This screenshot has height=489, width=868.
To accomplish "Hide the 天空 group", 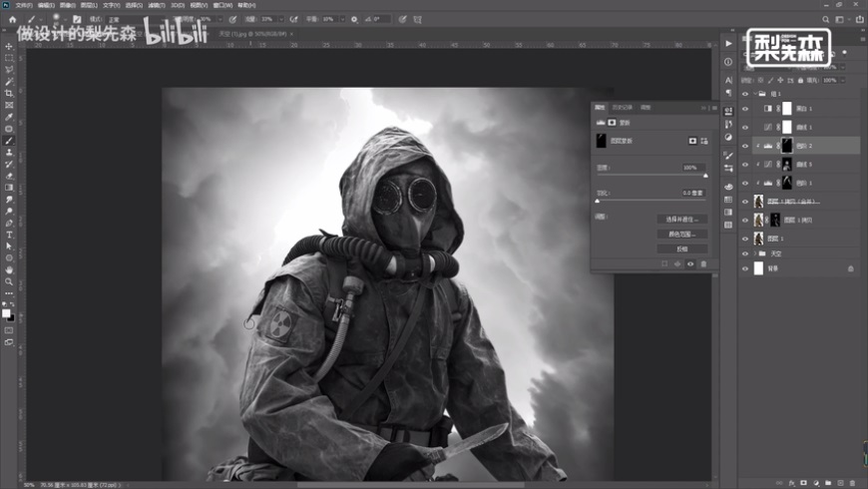I will coord(745,253).
